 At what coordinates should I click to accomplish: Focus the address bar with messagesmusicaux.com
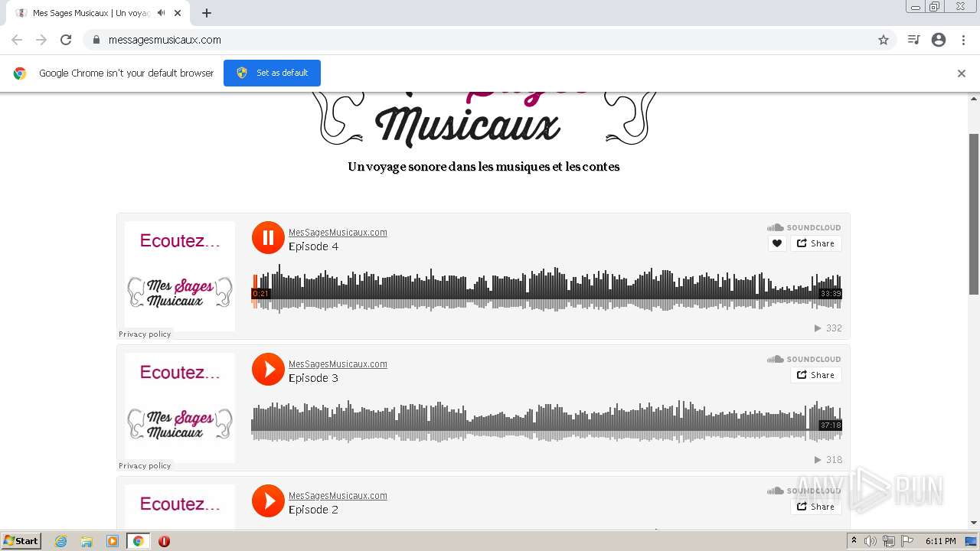[x=490, y=40]
